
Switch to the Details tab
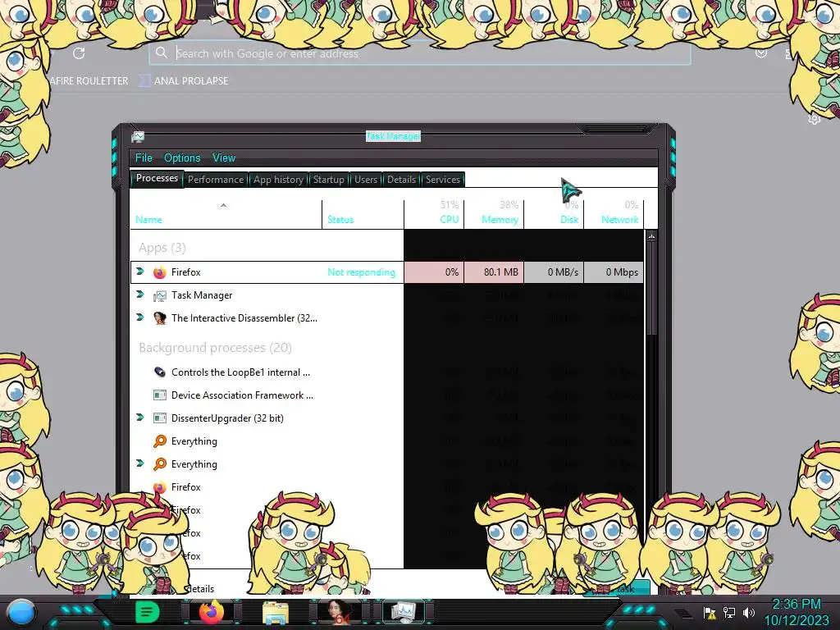click(x=401, y=180)
